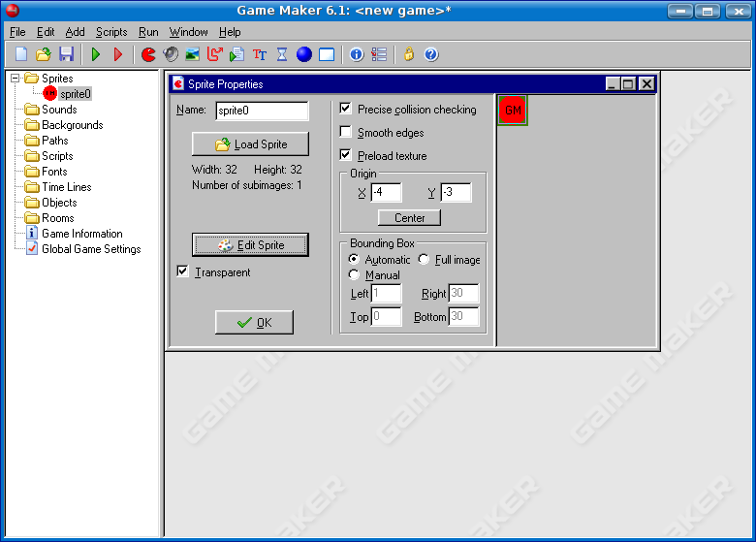Image resolution: width=756 pixels, height=542 pixels.
Task: Add a sound using the speaker icon
Action: click(x=171, y=54)
